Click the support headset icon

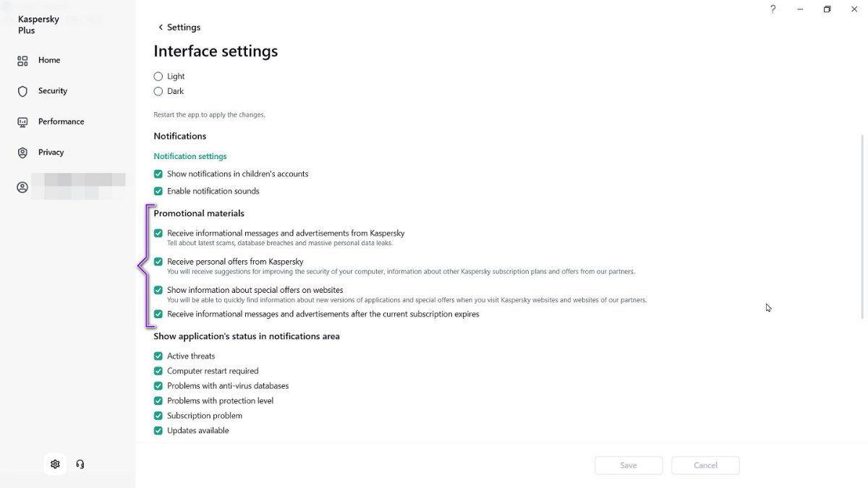80,464
